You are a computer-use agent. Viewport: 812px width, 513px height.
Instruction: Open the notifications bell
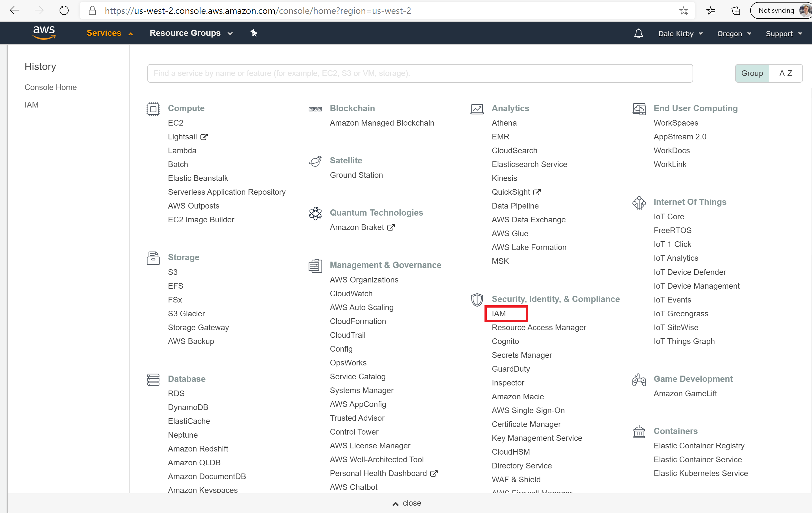point(638,33)
